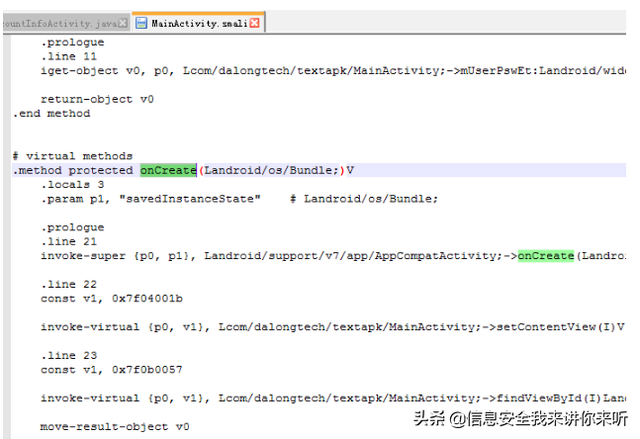
Task: Click the highlighted onCreate in method declaration
Action: [x=168, y=170]
